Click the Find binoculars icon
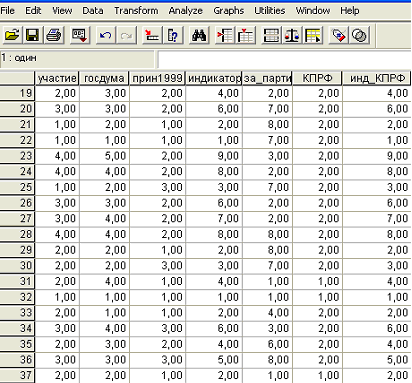 [x=199, y=35]
